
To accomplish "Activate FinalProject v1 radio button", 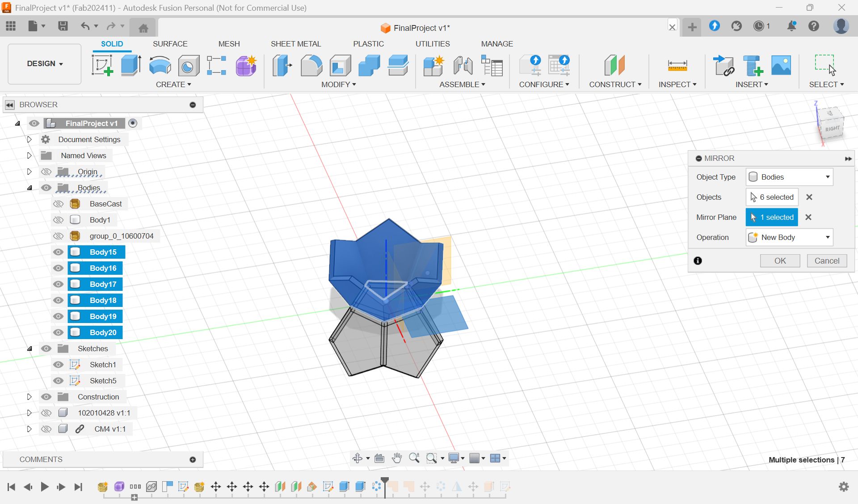I will pyautogui.click(x=133, y=123).
